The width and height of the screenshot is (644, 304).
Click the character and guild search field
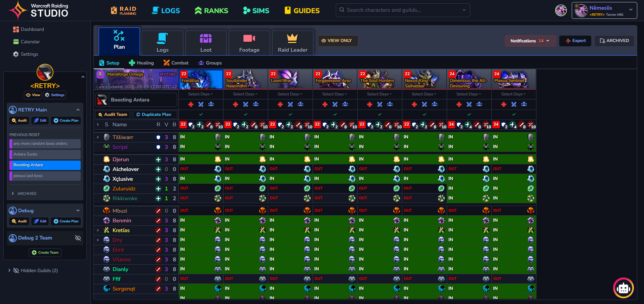tap(402, 10)
